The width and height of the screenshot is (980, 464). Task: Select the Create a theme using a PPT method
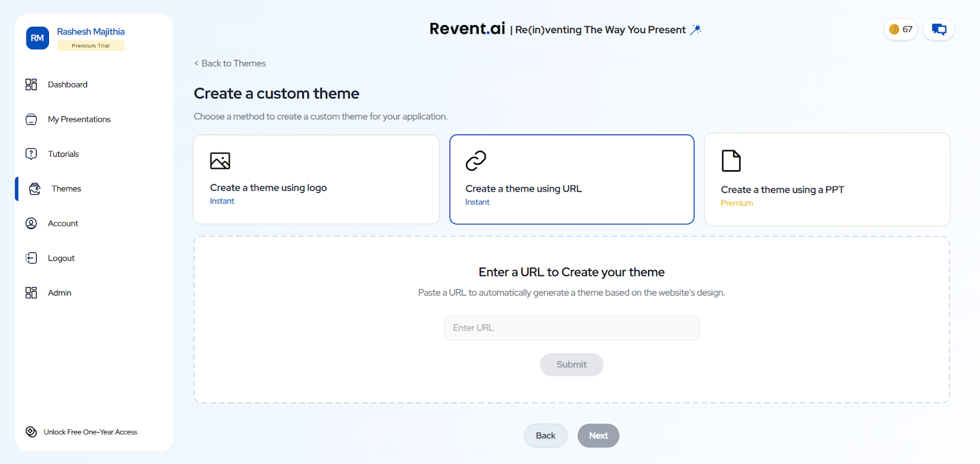click(x=826, y=179)
